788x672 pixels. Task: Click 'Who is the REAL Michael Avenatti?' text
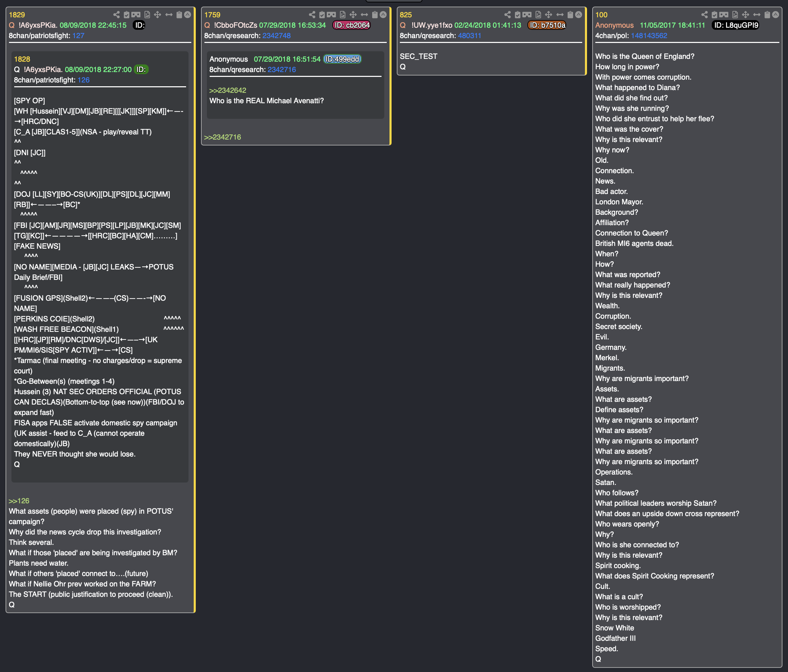click(x=266, y=101)
